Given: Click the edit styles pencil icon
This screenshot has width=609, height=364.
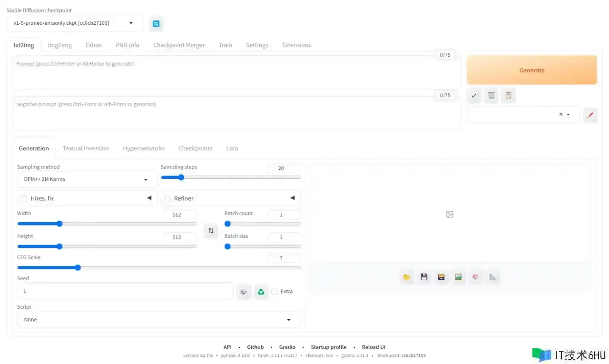Looking at the screenshot, I should point(590,115).
